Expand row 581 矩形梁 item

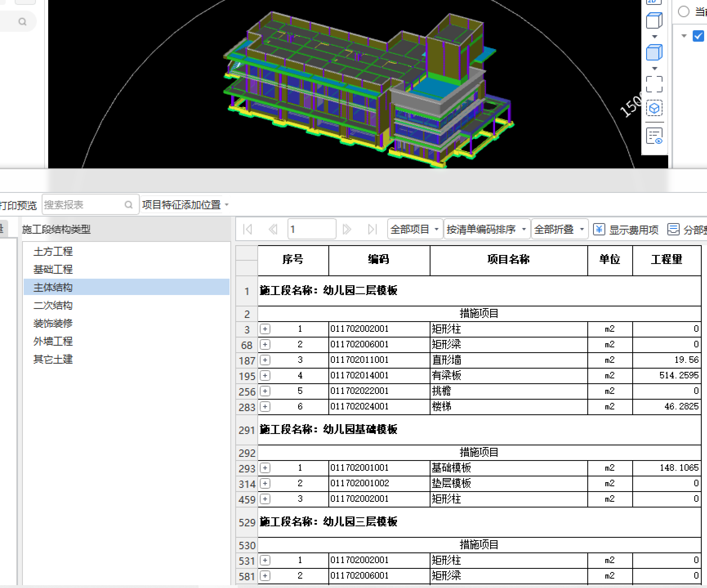pyautogui.click(x=265, y=576)
